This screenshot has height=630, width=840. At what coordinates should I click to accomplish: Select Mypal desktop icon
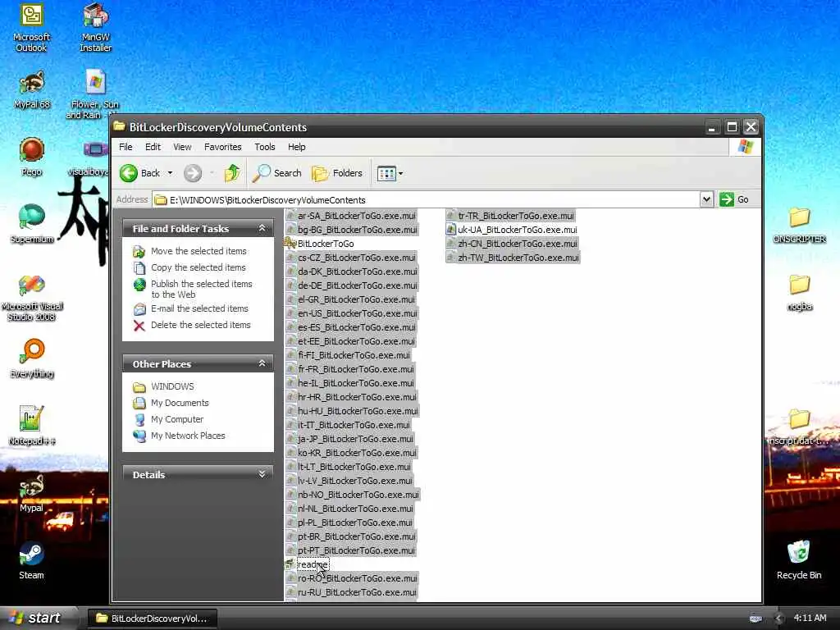[x=32, y=494]
